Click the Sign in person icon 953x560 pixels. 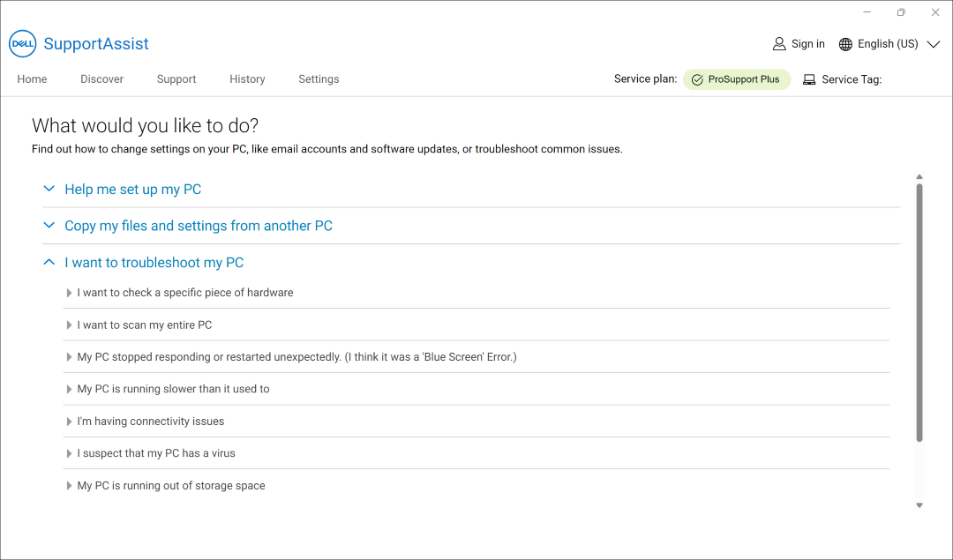(779, 43)
